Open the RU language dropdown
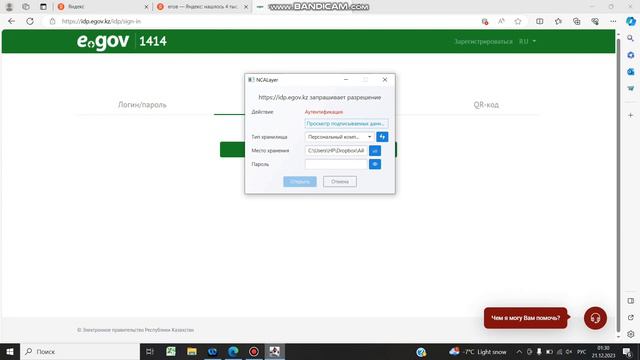The width and height of the screenshot is (640, 360). pos(527,42)
